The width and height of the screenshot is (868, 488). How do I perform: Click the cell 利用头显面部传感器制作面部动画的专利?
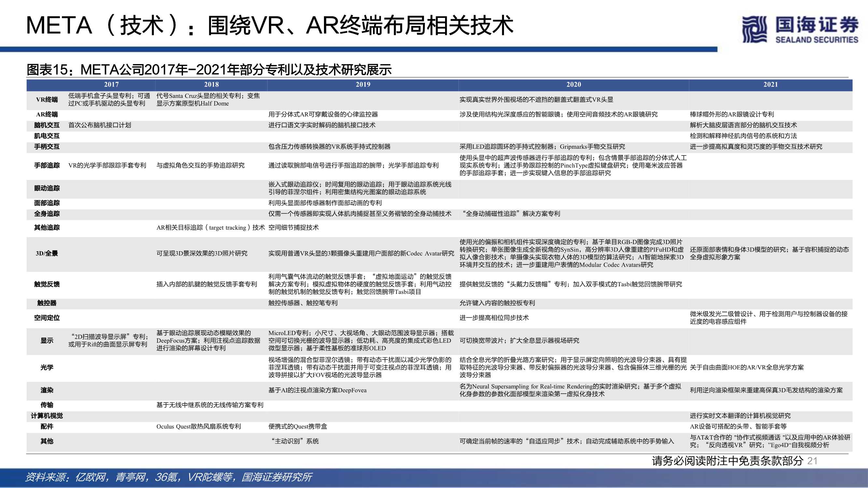(x=325, y=203)
